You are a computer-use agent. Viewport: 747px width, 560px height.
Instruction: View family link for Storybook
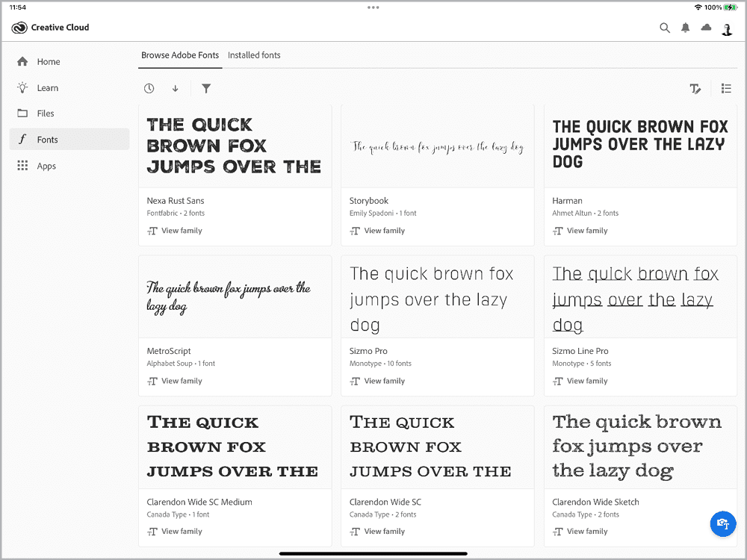[x=385, y=231]
